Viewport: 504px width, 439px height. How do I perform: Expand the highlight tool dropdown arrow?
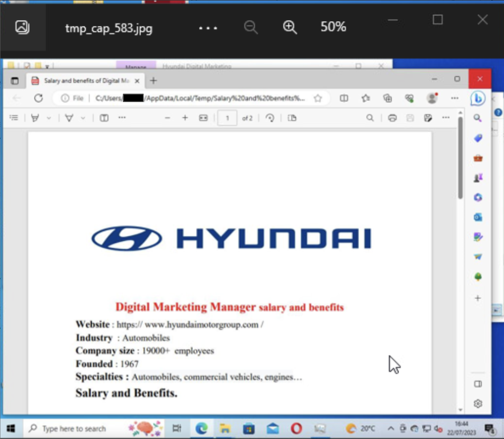[49, 118]
